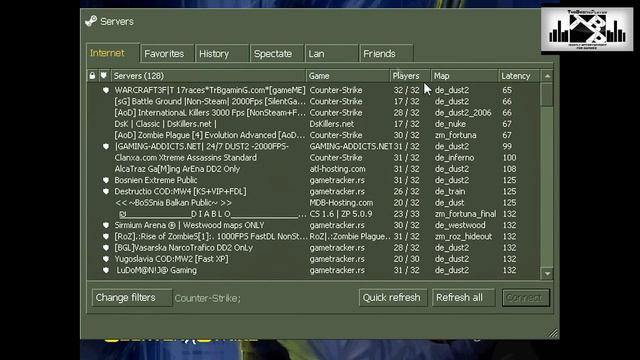Sort by password lock column icon
Screen dimensions: 640x360
(x=92, y=76)
